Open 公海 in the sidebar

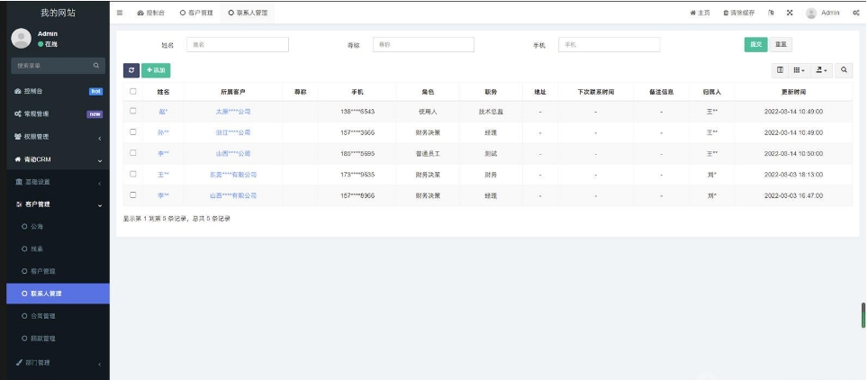pyautogui.click(x=59, y=227)
